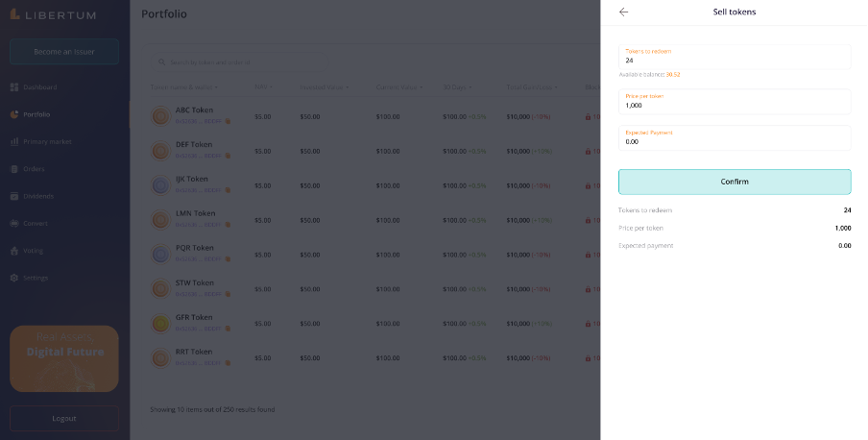
Task: Open the Orders menu item
Action: [35, 169]
